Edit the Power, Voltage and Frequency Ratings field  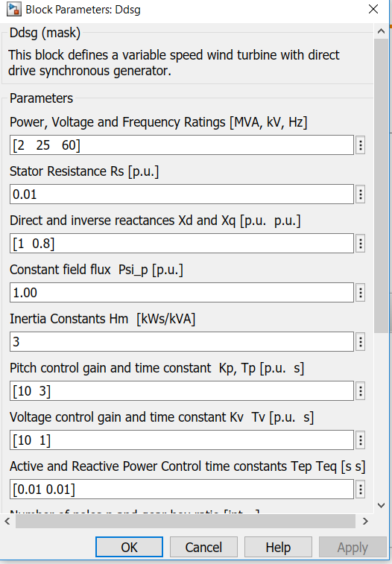[182, 145]
